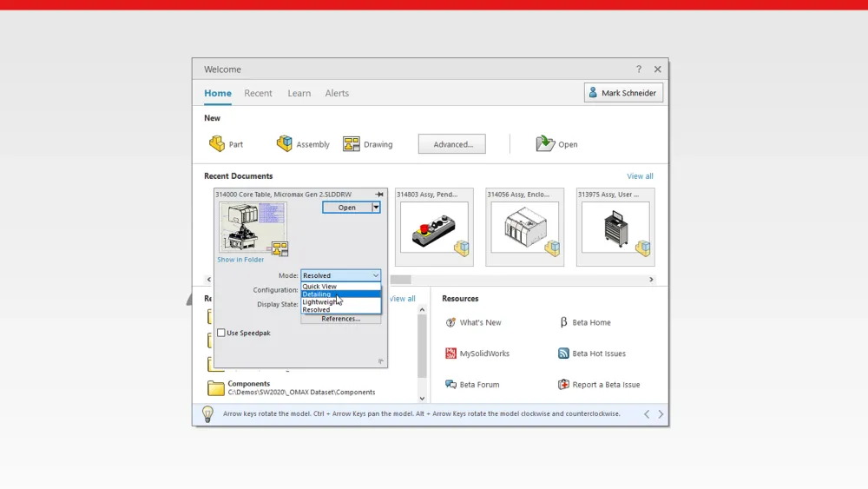Click Report a Beta Issue icon
Viewport: 868px width, 489px height.
tap(563, 384)
